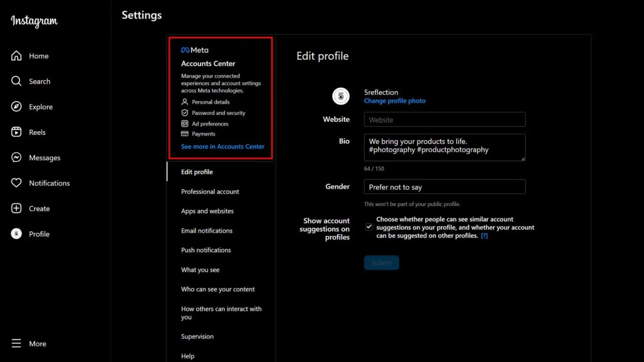
Task: Click the Instagram logo
Action: 34,21
